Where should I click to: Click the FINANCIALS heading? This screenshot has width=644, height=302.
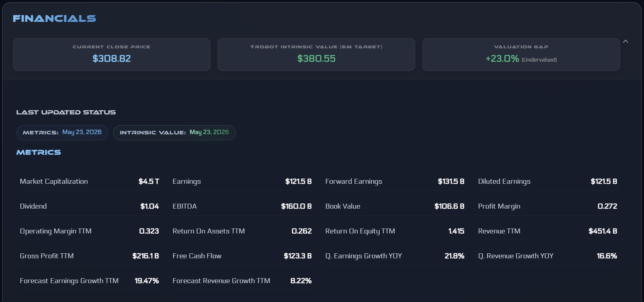pyautogui.click(x=55, y=19)
